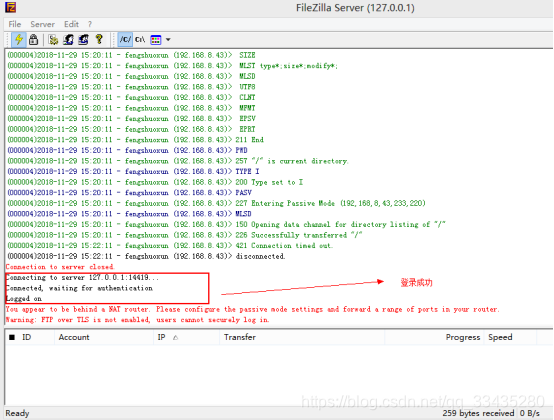
Task: Select the 'MFMT' feature log line
Action: point(131,108)
